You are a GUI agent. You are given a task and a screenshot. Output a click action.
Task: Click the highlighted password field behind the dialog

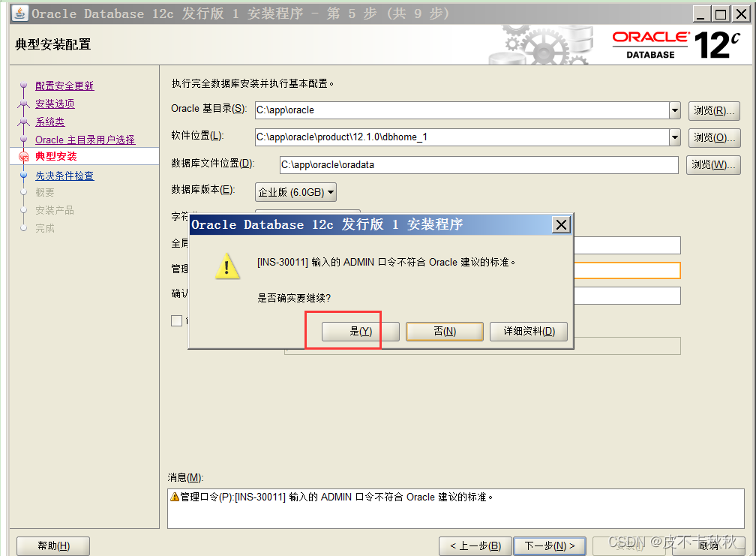pyautogui.click(x=627, y=271)
